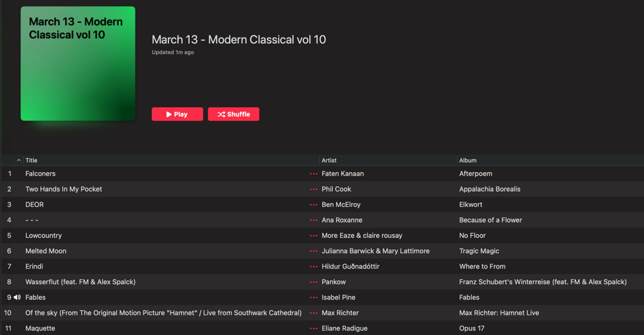The width and height of the screenshot is (644, 335).
Task: Click the ellipsis icon beside Fables track
Action: pyautogui.click(x=313, y=297)
